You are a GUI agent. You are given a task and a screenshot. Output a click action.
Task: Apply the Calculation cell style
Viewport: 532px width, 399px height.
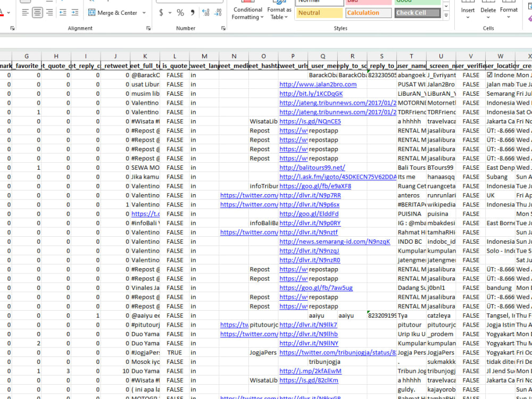[x=369, y=13]
